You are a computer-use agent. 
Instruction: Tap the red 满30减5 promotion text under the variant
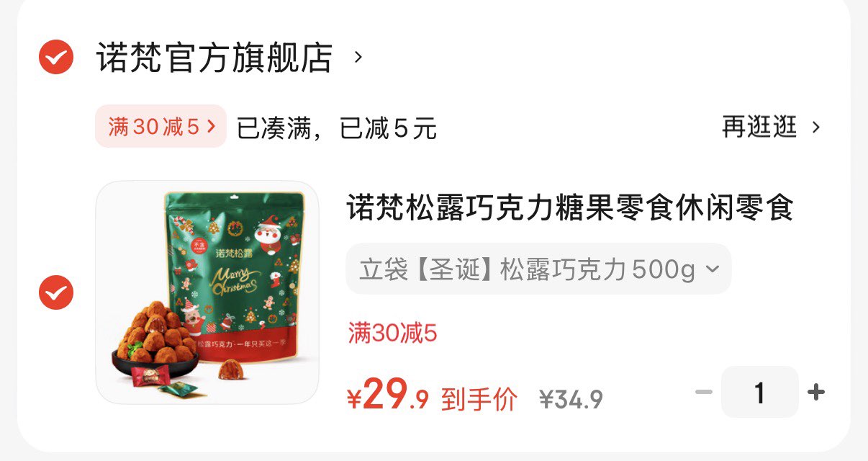pos(393,333)
